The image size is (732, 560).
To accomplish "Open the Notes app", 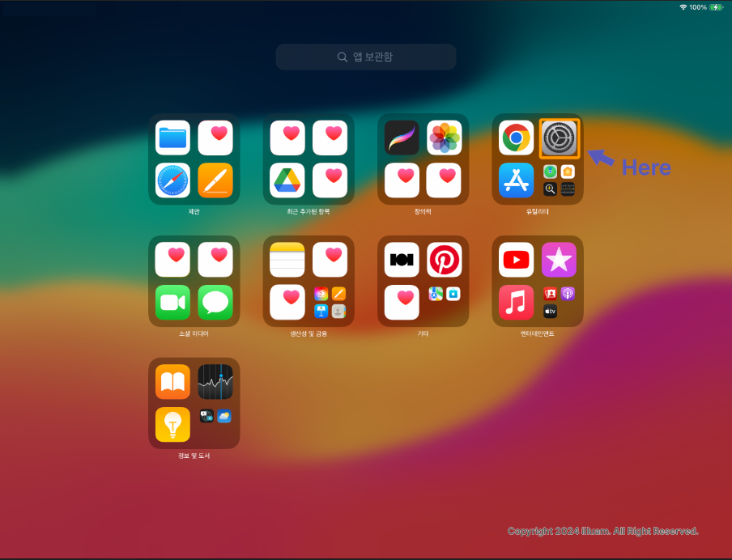I will click(287, 260).
